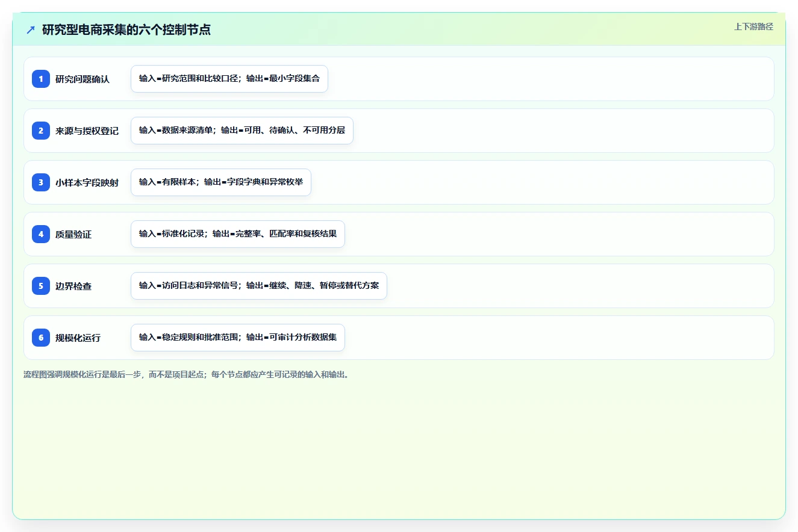Select step number badge 2
Screen dimensions: 798x532
[41, 131]
